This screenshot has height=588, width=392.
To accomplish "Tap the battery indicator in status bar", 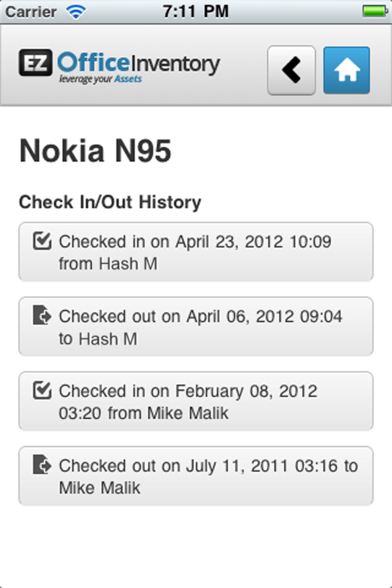I will pyautogui.click(x=374, y=12).
